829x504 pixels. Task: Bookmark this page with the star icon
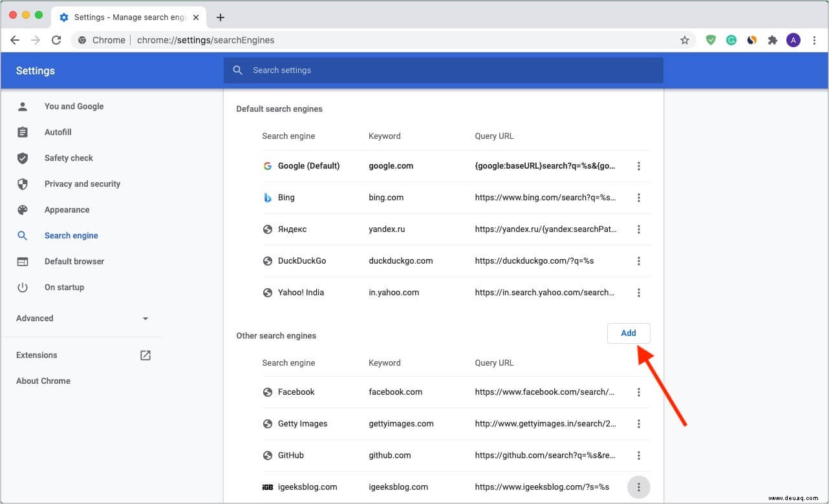click(685, 40)
